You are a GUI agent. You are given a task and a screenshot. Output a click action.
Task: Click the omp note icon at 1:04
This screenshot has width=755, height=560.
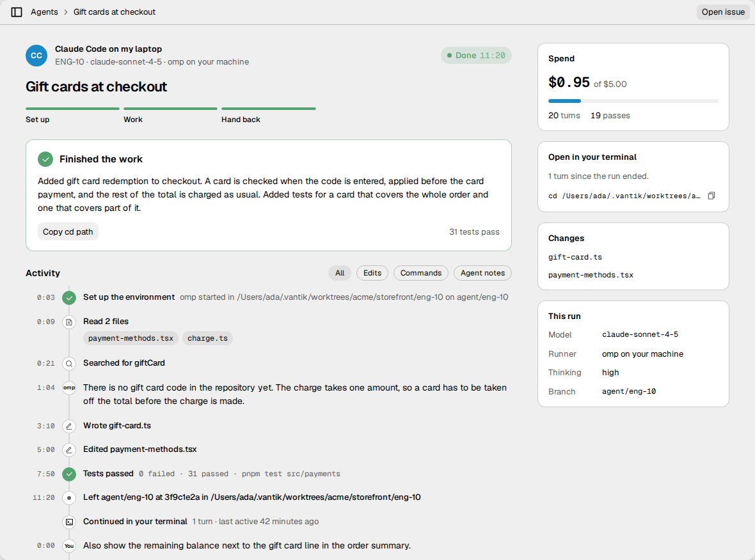[x=69, y=388]
